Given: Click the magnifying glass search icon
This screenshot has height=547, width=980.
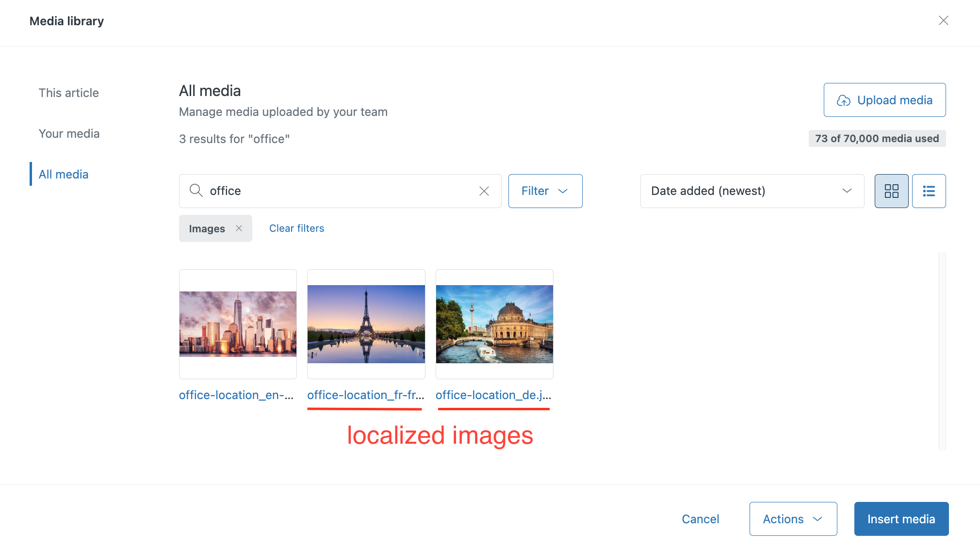Looking at the screenshot, I should pyautogui.click(x=196, y=191).
